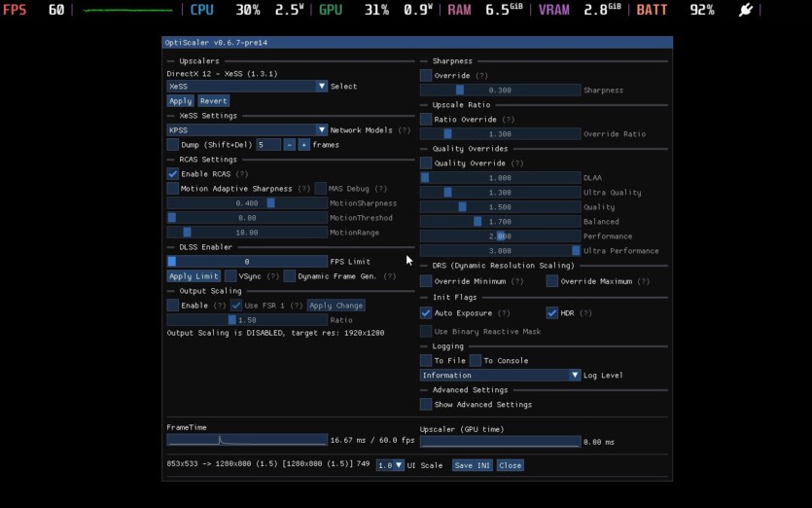The height and width of the screenshot is (508, 812).
Task: Enable Dynamic Frame Gen. checkbox
Action: [290, 275]
